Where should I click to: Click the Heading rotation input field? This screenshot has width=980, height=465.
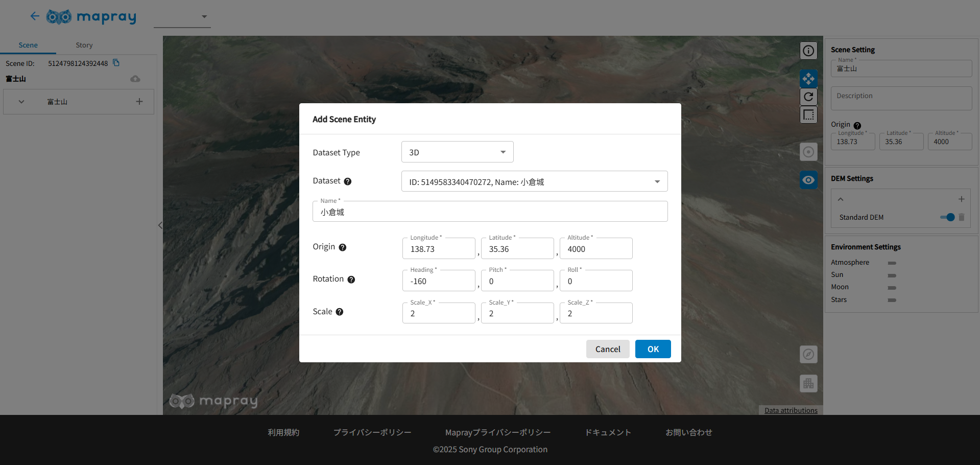[439, 282]
